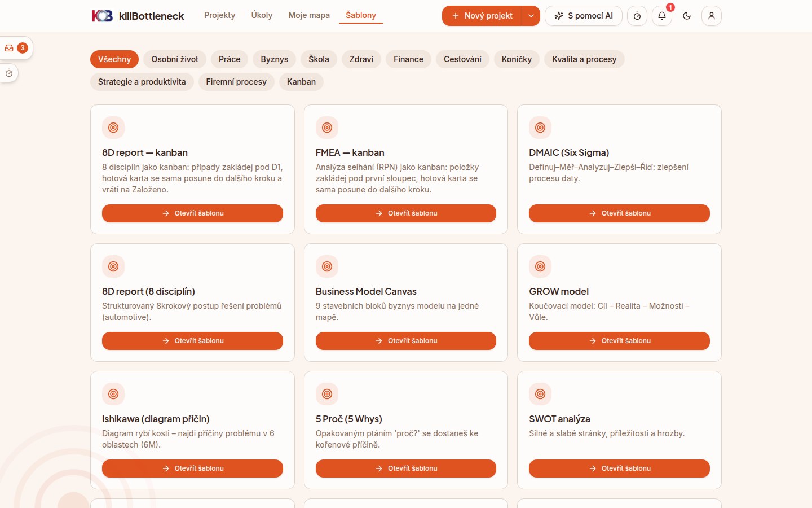Viewport: 812px width, 508px height.
Task: Click the title "SWOT analýza"
Action: (559, 419)
